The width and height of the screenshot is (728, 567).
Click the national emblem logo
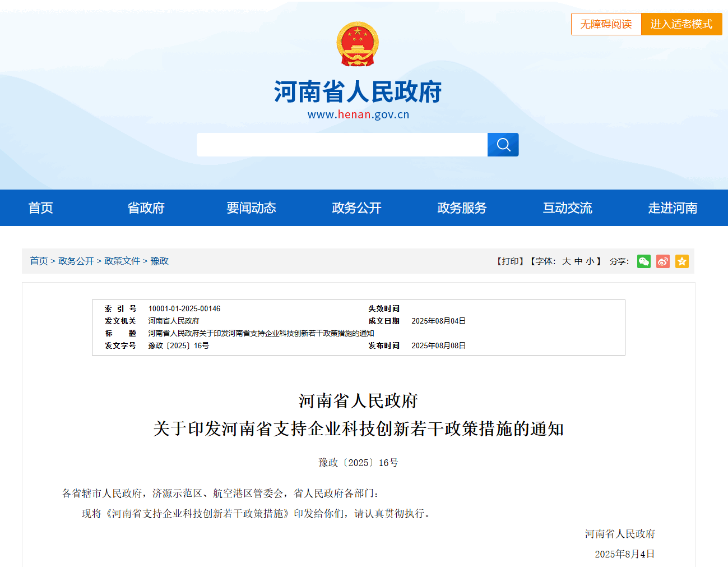(x=358, y=44)
